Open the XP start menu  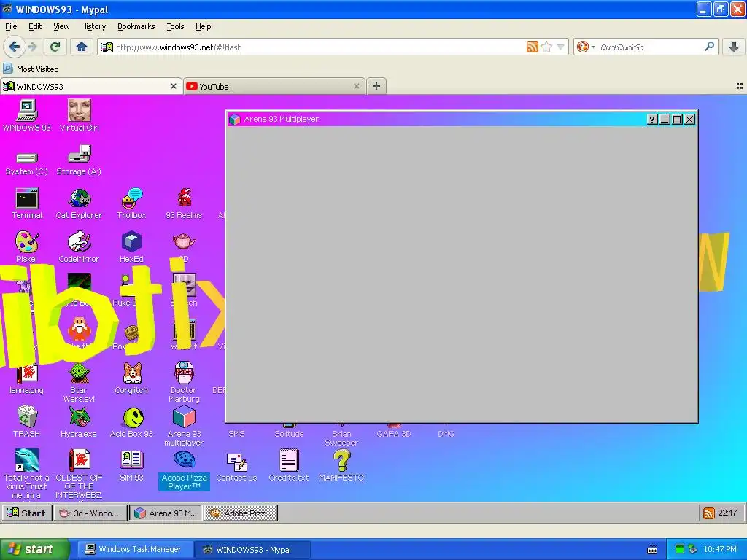click(x=34, y=549)
